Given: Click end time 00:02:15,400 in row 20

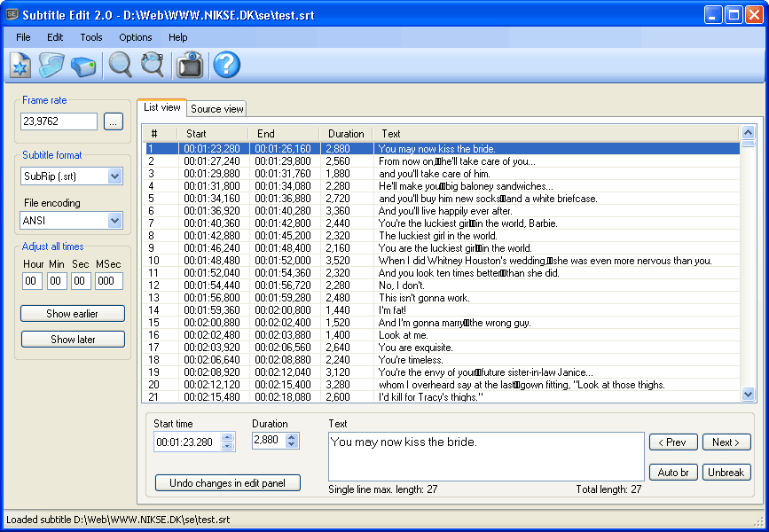Looking at the screenshot, I should (x=283, y=385).
